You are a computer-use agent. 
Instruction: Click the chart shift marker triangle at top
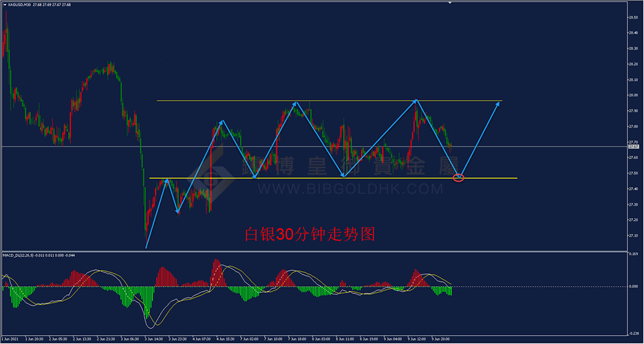tap(449, 4)
